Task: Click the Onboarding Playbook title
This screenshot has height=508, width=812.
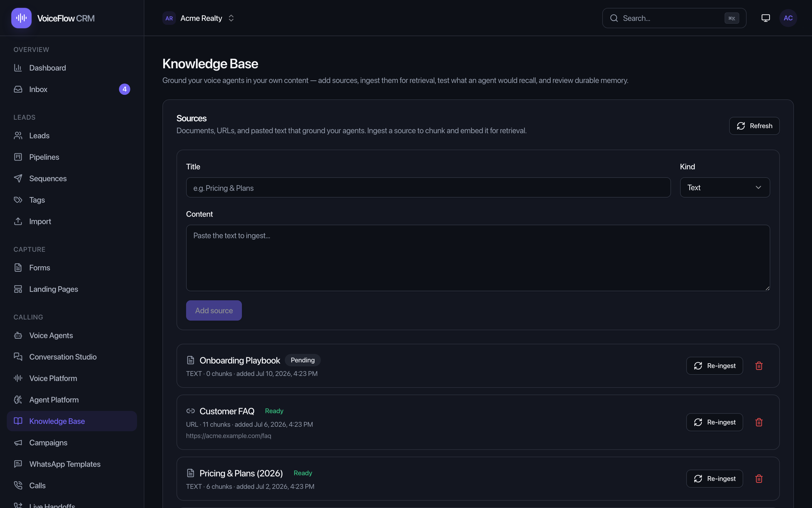Action: [x=240, y=360]
